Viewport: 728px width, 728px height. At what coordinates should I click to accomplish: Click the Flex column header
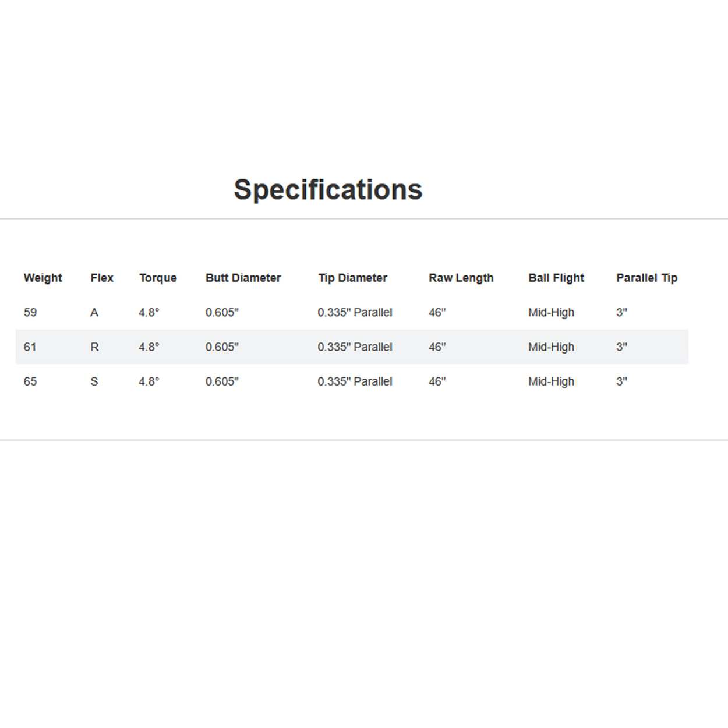click(x=102, y=278)
